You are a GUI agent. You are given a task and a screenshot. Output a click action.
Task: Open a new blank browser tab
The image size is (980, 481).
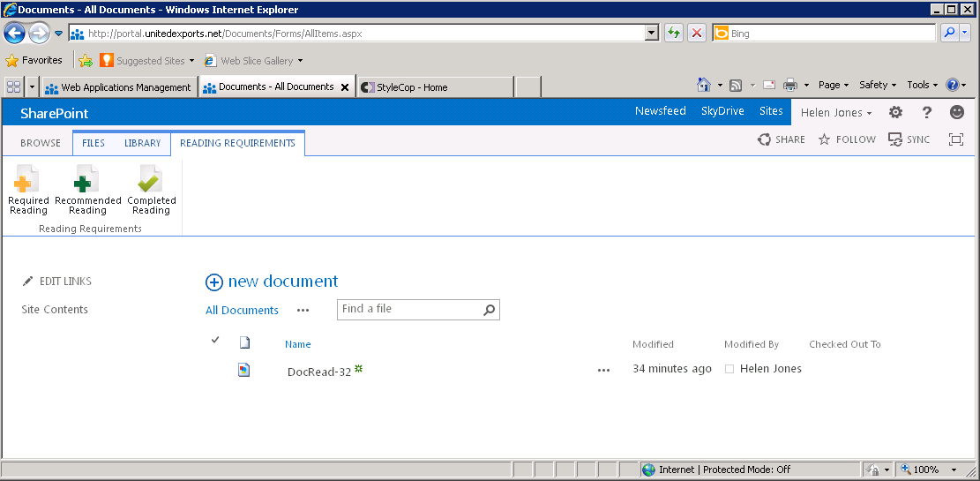click(x=527, y=87)
